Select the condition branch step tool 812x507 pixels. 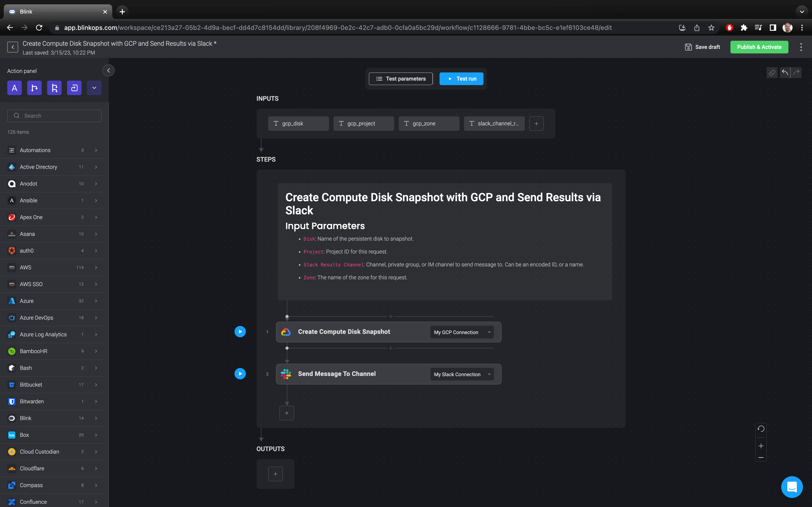[x=34, y=88]
